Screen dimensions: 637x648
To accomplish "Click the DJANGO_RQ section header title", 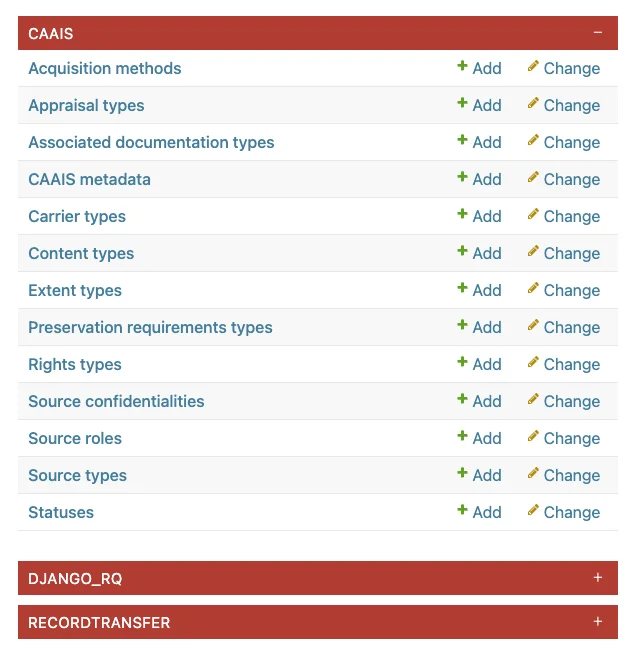I will (75, 579).
